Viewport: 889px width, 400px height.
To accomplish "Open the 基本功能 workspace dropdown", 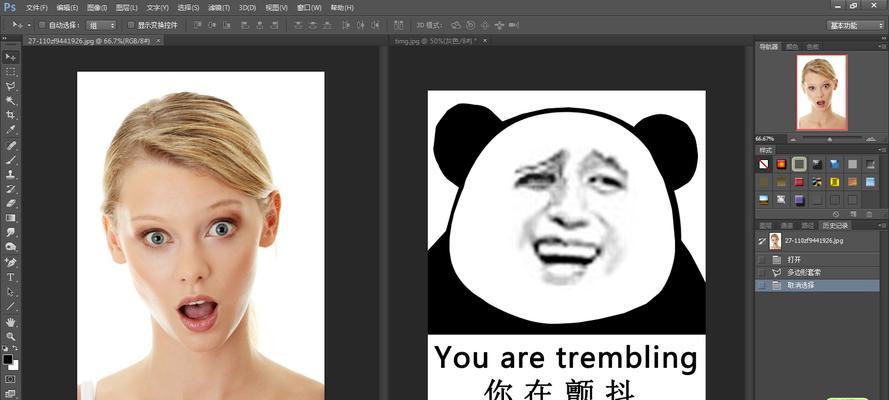I will tap(855, 25).
